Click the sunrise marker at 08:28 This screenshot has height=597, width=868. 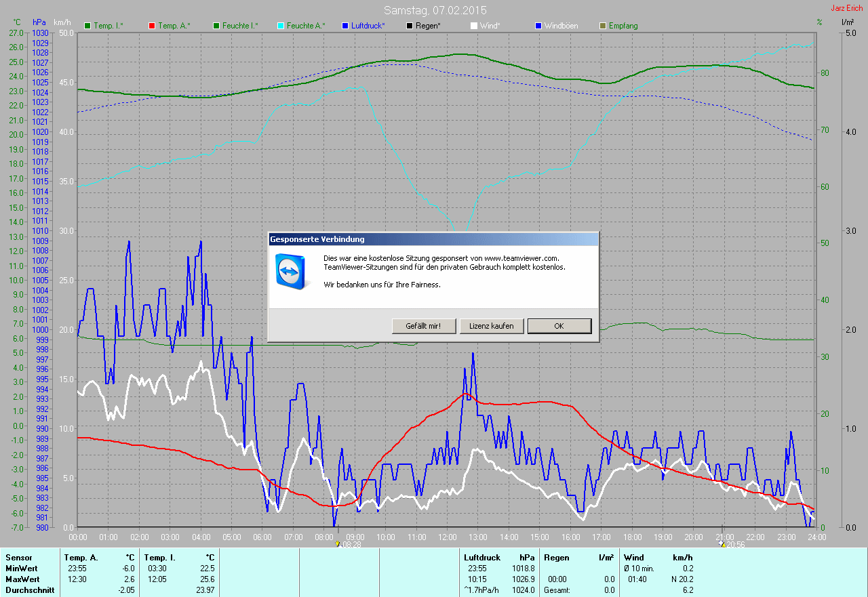pos(338,543)
